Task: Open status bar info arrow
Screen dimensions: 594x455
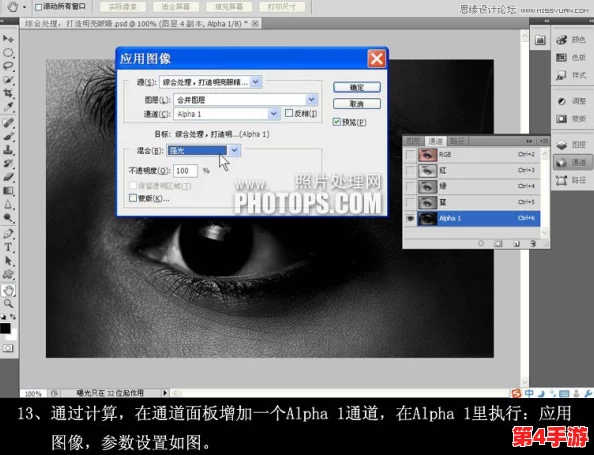Action: tap(165, 393)
